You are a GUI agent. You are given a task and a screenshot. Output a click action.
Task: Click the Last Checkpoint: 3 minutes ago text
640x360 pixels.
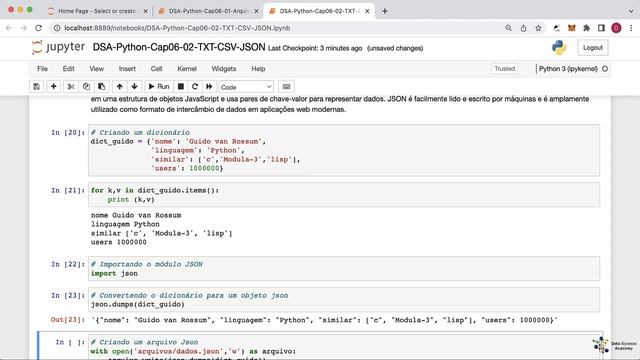click(x=315, y=48)
